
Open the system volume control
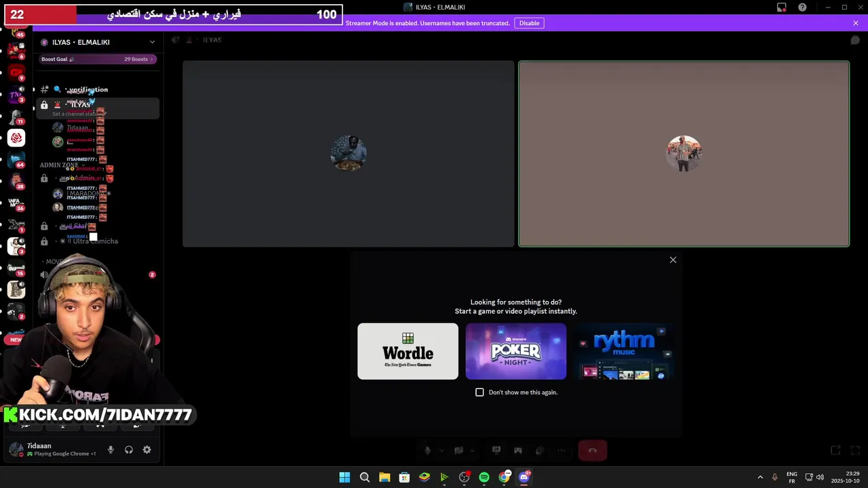820,477
